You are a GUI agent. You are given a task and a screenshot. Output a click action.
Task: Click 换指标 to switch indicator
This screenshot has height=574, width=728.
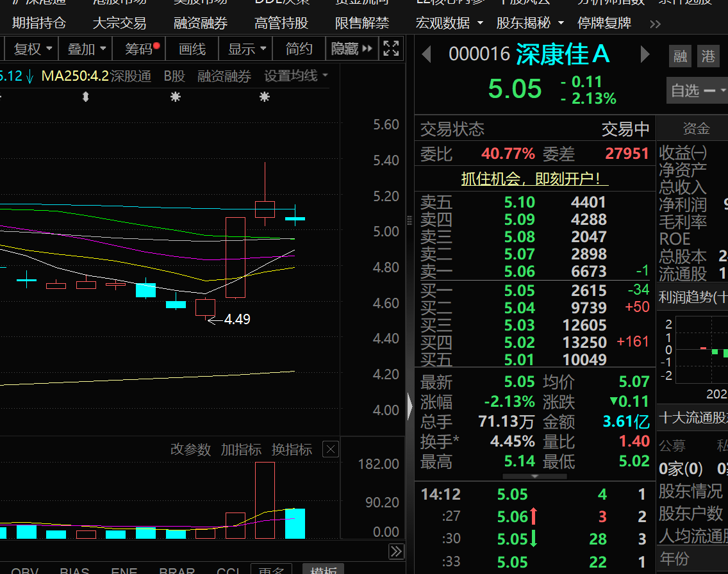(292, 449)
